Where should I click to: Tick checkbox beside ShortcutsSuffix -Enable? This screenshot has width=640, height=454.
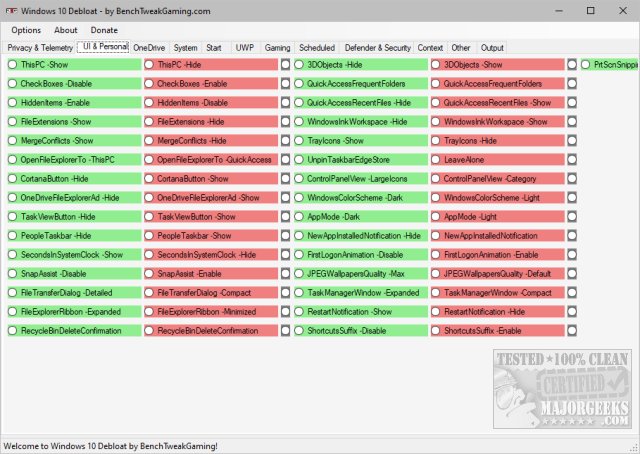pos(572,331)
